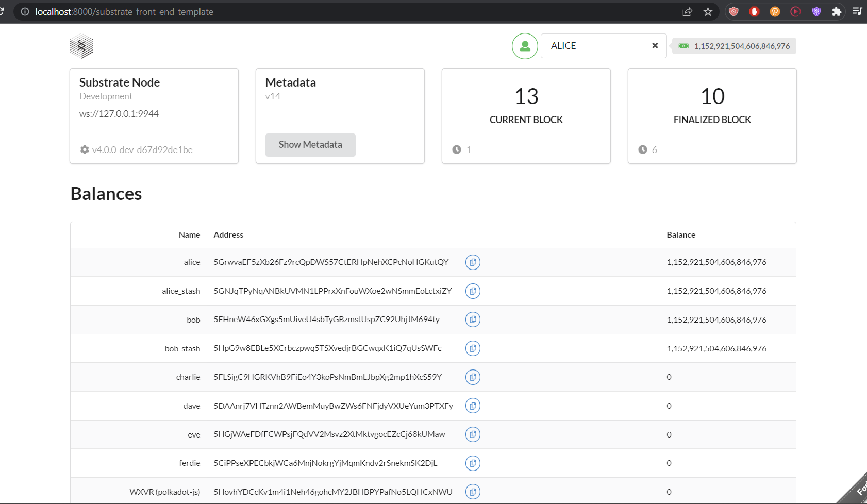The image size is (867, 504).
Task: Clear the ALICE account selection
Action: pyautogui.click(x=655, y=46)
